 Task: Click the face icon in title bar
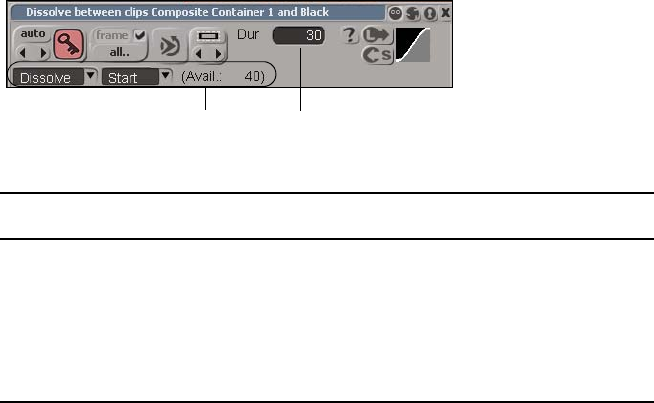pos(395,13)
